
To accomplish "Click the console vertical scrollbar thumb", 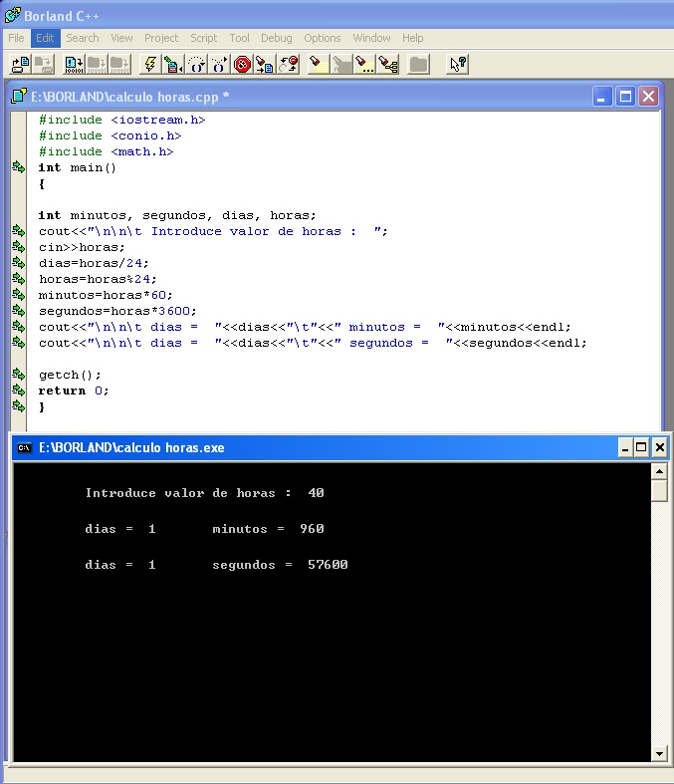I will pyautogui.click(x=659, y=490).
